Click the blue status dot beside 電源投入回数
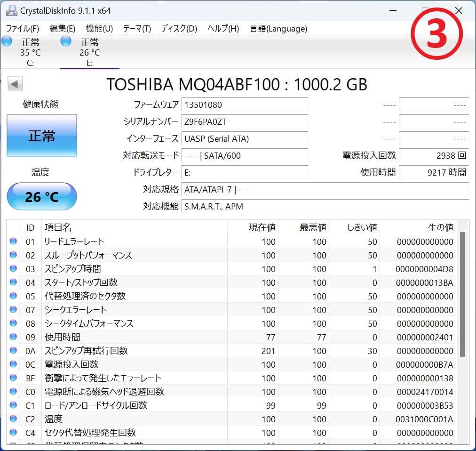This screenshot has height=451, width=476. click(x=14, y=364)
